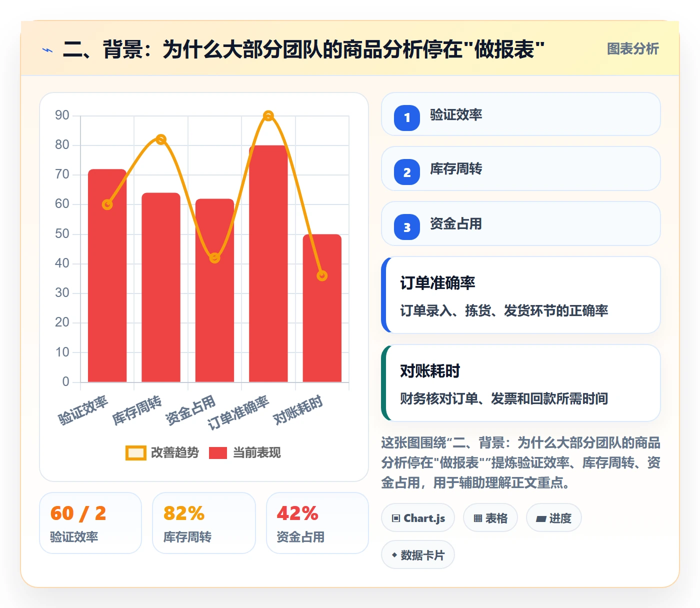Screen dimensions: 700x608
Task: Click the trend line point at 60
Action: [x=107, y=204]
